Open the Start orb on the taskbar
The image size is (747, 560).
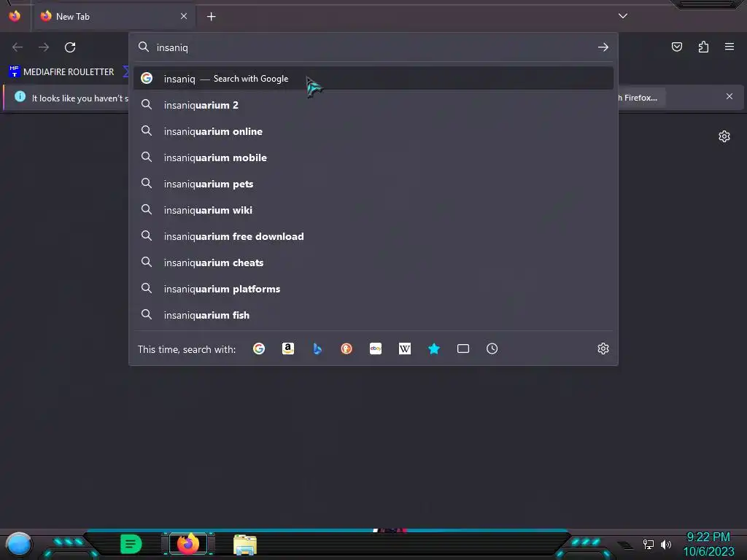pyautogui.click(x=18, y=544)
